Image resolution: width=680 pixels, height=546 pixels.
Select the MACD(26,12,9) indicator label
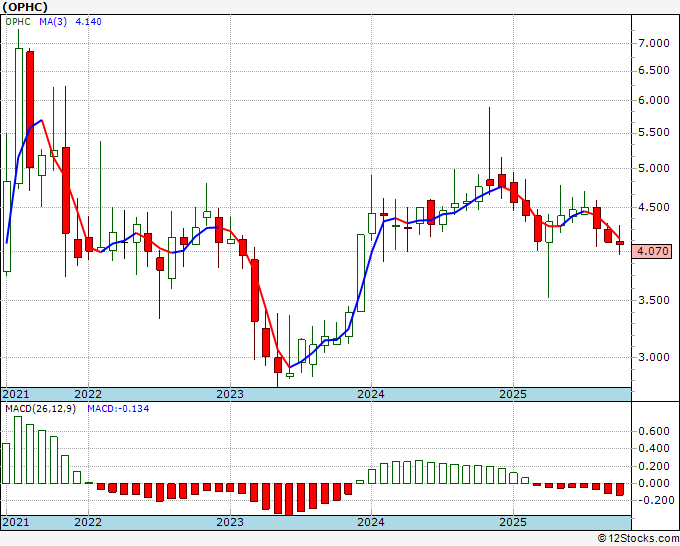tap(40, 409)
